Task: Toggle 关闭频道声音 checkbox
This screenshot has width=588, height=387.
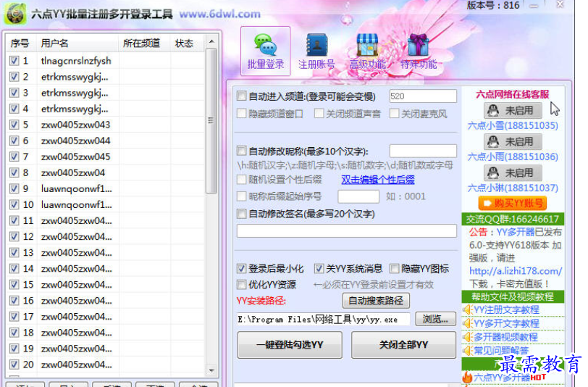Action: point(319,113)
